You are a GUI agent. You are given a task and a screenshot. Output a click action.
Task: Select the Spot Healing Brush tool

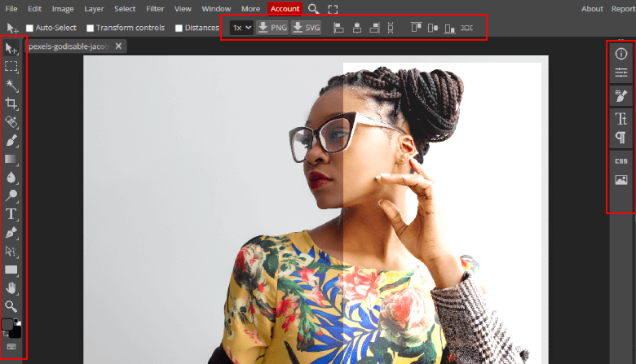pos(11,122)
